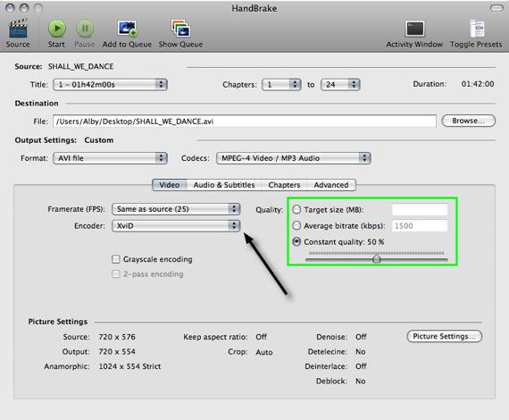Click the destination File path field
The width and height of the screenshot is (509, 420).
pyautogui.click(x=245, y=122)
